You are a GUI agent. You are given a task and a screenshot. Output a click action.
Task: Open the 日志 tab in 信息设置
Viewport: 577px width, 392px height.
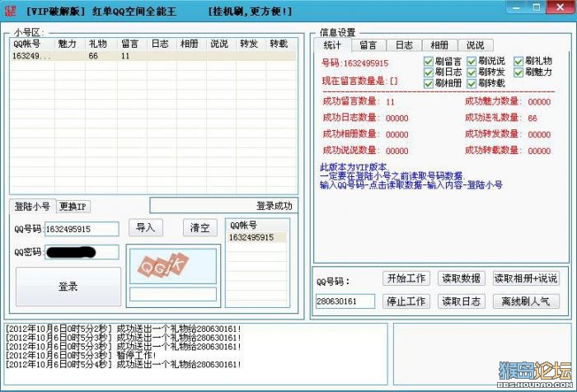[x=404, y=45]
